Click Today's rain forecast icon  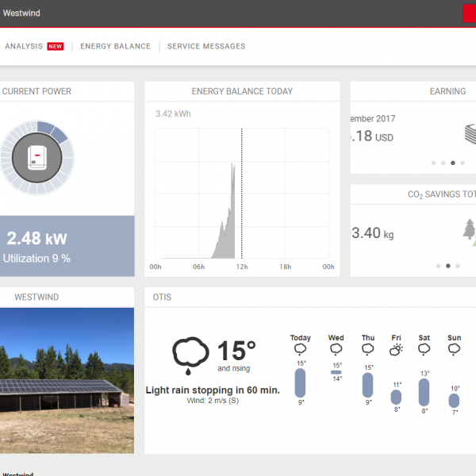click(x=300, y=349)
